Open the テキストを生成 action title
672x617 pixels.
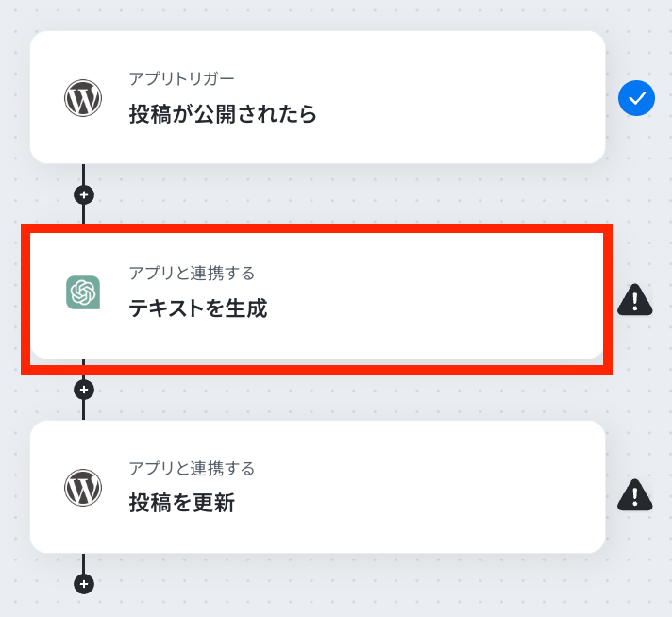coord(198,308)
